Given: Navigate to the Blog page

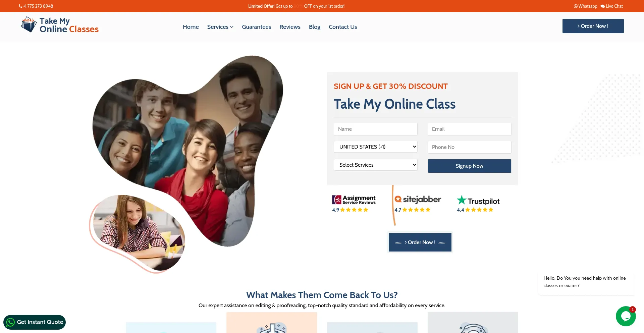Looking at the screenshot, I should (x=315, y=27).
